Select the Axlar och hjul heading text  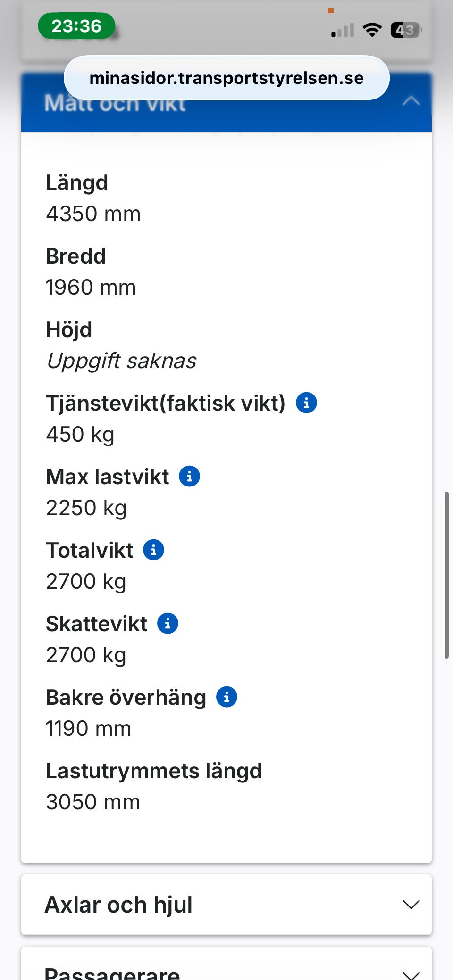(x=118, y=905)
